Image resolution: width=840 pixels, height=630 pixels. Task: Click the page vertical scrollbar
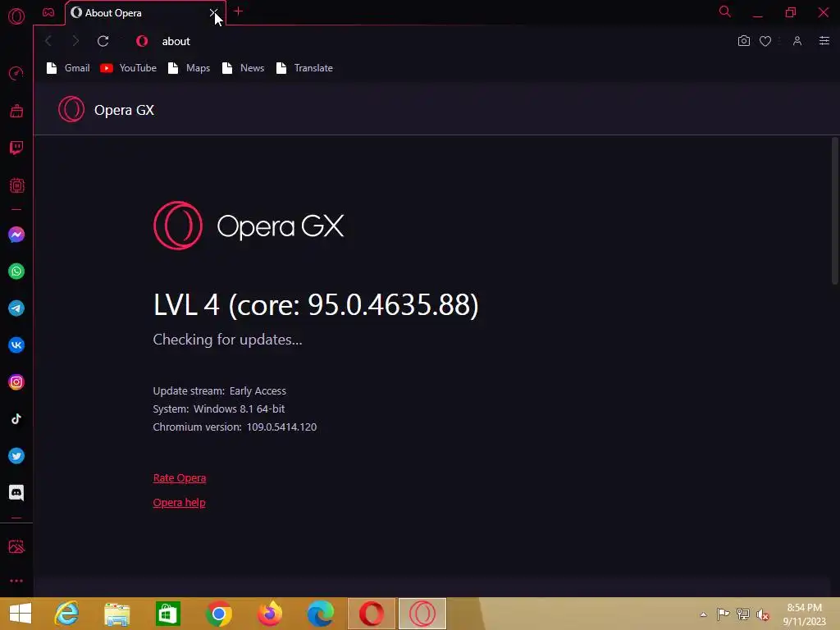point(834,212)
